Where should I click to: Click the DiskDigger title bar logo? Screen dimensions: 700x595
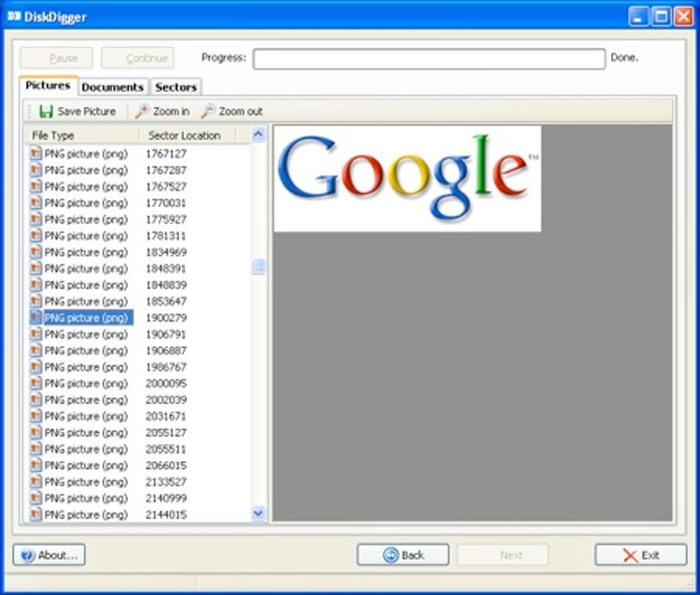click(x=14, y=16)
